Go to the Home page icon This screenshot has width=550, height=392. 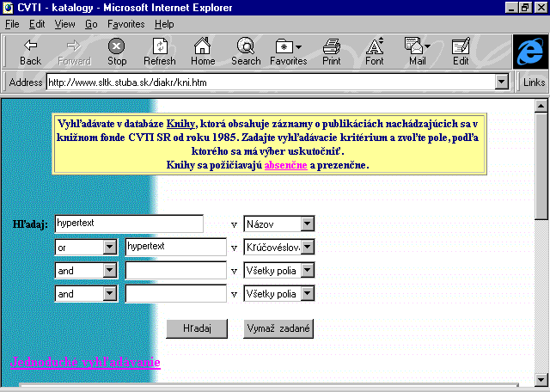[203, 52]
